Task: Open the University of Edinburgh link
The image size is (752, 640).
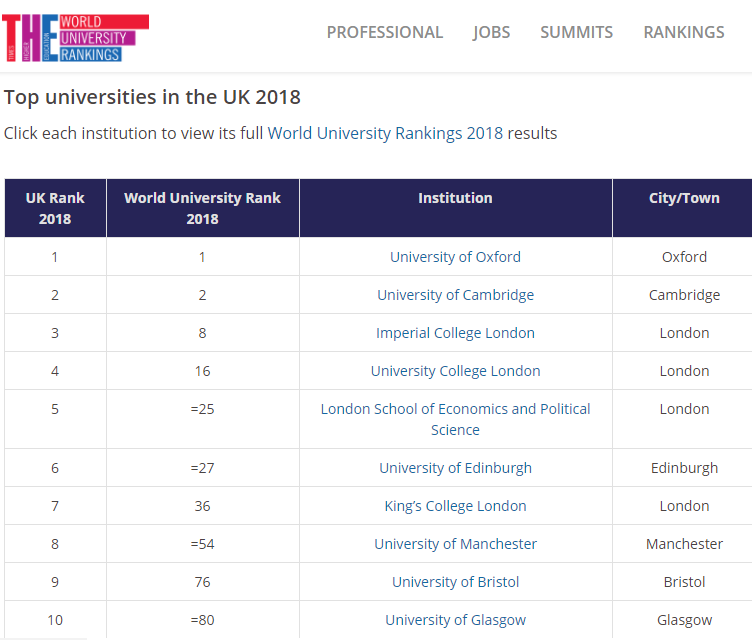Action: point(455,467)
